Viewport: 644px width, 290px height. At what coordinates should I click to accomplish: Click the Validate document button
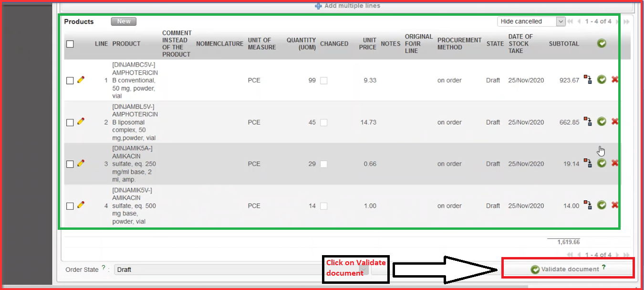point(568,269)
